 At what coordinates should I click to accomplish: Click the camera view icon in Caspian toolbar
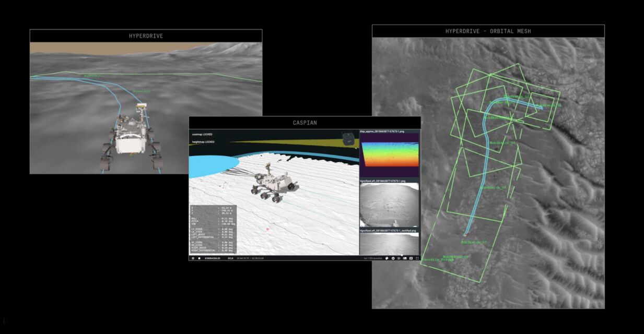point(399,258)
